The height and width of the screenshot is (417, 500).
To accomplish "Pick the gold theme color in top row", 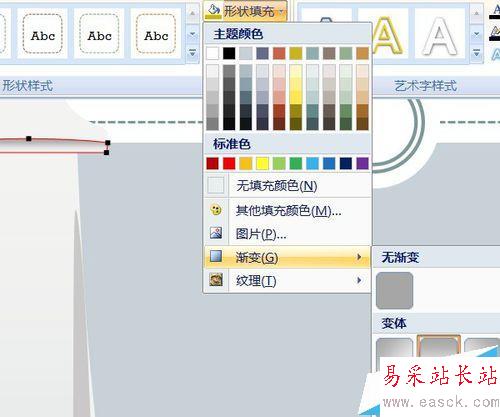I will point(296,53).
